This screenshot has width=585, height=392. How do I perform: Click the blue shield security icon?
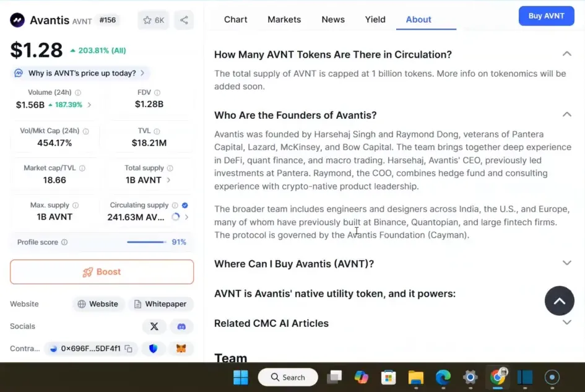click(154, 349)
